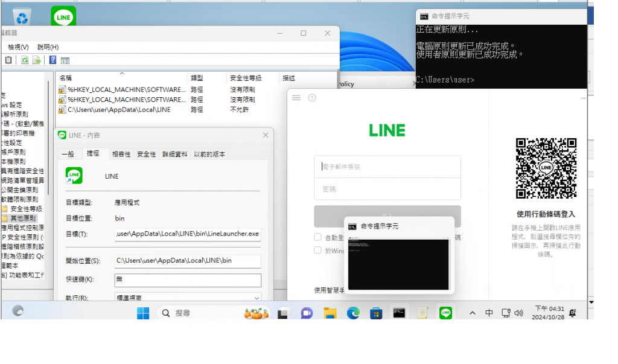Open the Teams chat taskbar icon
Image resolution: width=618 pixels, height=364 pixels.
(x=306, y=313)
